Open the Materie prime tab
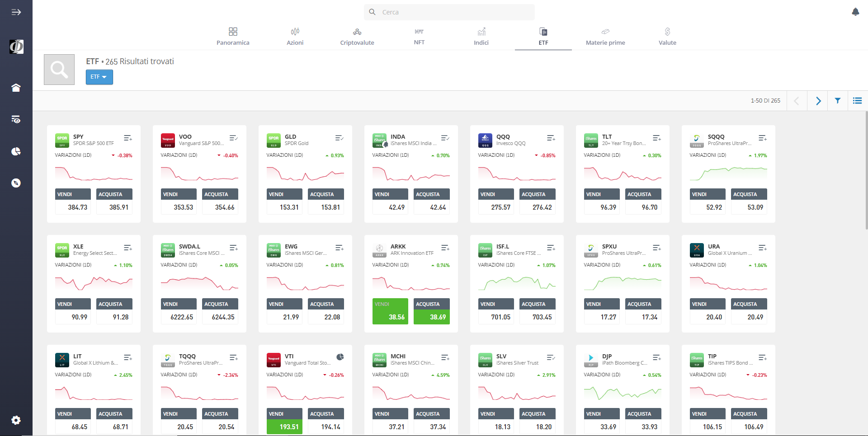This screenshot has height=436, width=868. 605,37
